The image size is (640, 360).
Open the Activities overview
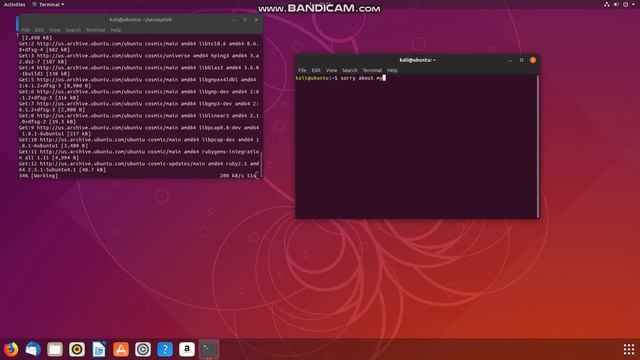tap(14, 4)
